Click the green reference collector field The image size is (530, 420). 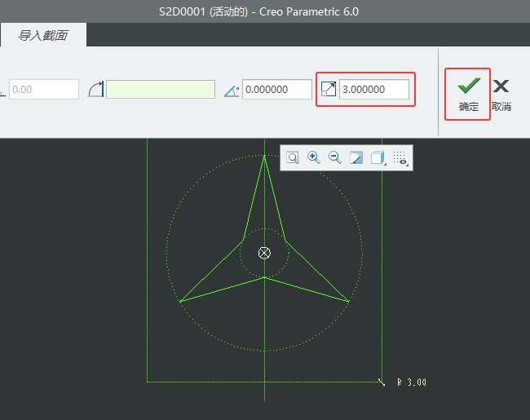[x=161, y=89]
